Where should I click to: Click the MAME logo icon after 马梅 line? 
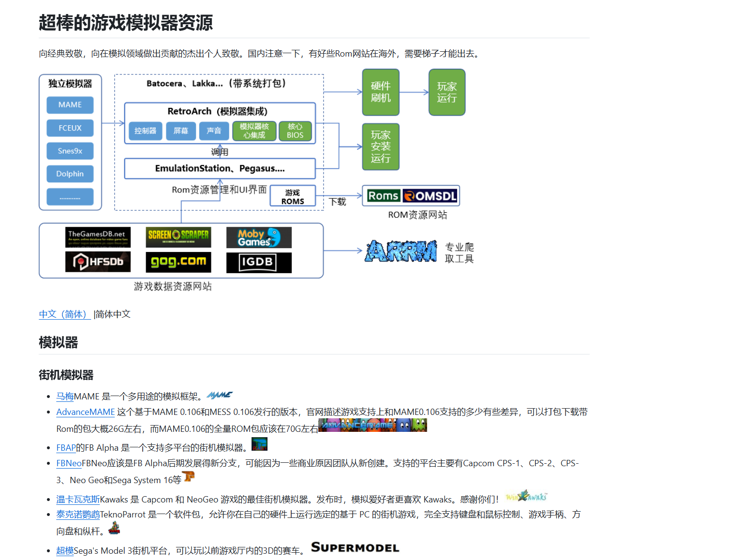[220, 395]
